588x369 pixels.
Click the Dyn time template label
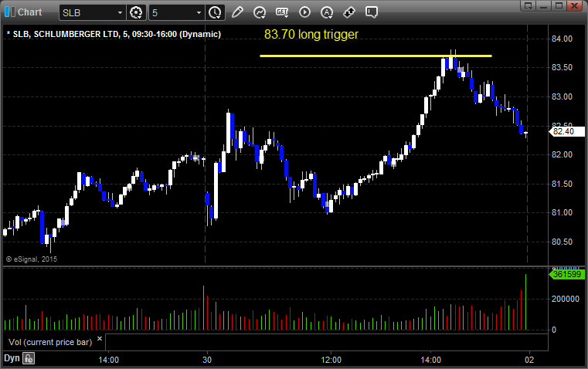(x=12, y=358)
